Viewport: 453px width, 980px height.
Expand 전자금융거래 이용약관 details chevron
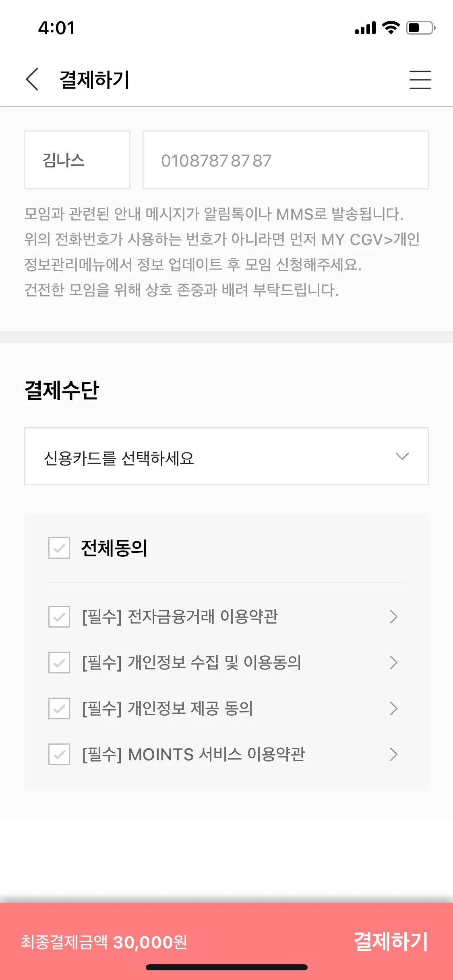click(394, 617)
